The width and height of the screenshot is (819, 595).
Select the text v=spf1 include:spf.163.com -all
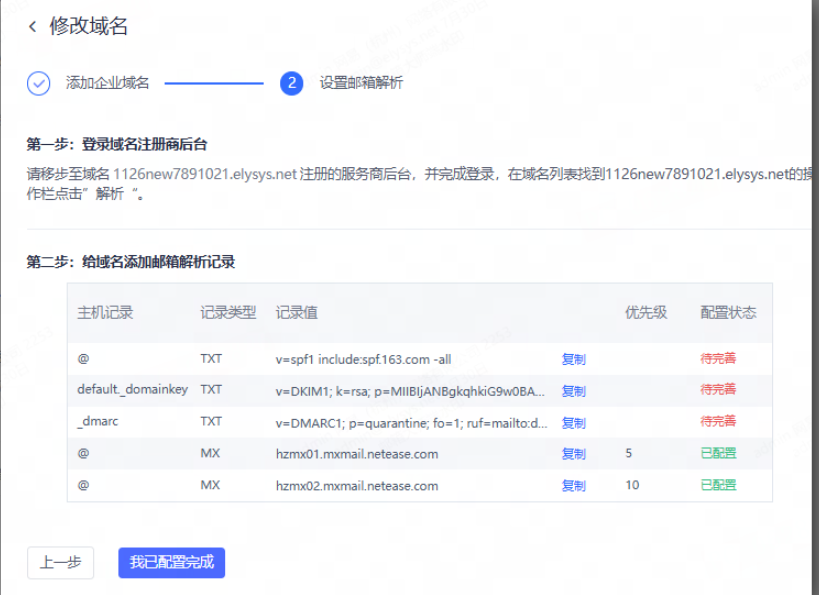point(364,359)
